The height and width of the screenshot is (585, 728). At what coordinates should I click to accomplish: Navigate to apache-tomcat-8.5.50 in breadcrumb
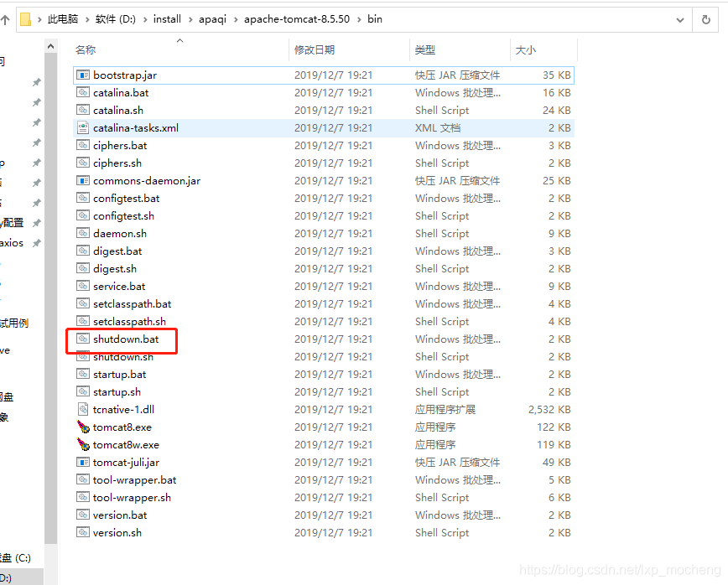click(x=297, y=19)
